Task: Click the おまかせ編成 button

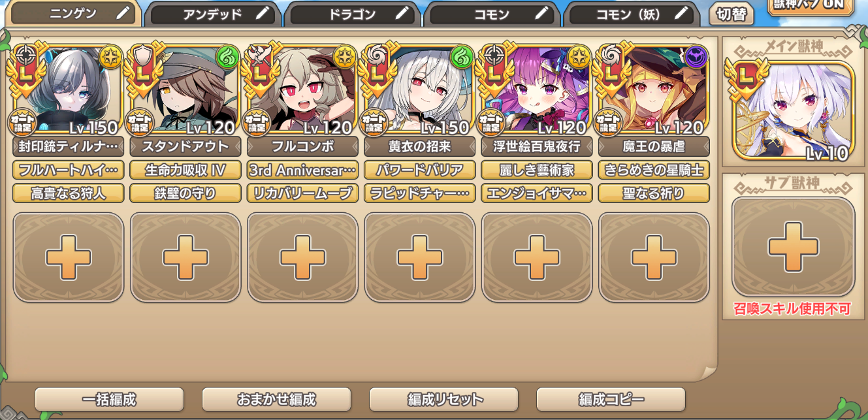Action: (276, 399)
